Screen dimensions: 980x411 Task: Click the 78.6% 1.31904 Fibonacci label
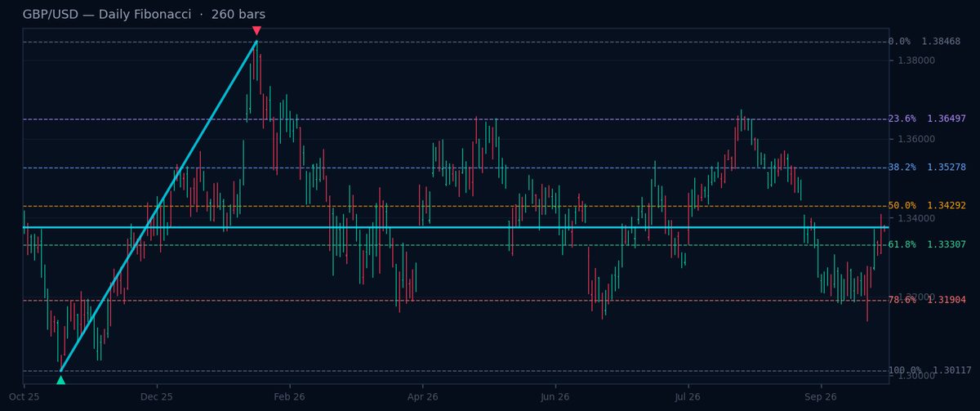point(927,300)
